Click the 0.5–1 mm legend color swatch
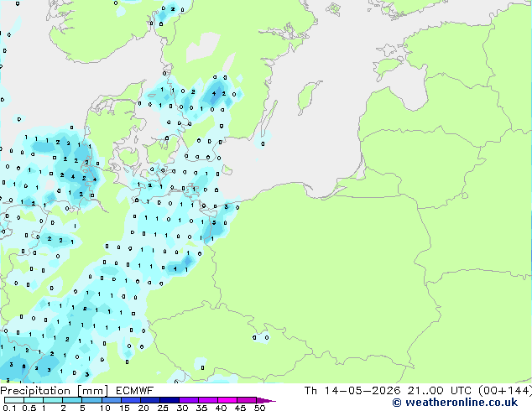 pyautogui.click(x=34, y=400)
